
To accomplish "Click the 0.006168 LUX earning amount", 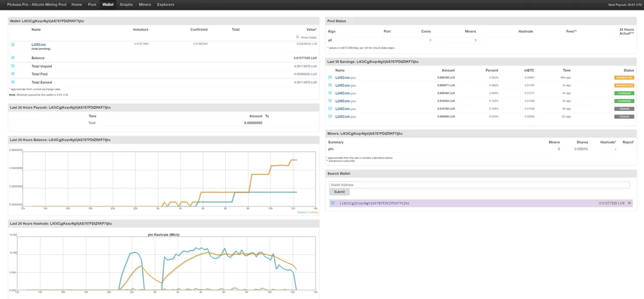I will click(x=446, y=78).
